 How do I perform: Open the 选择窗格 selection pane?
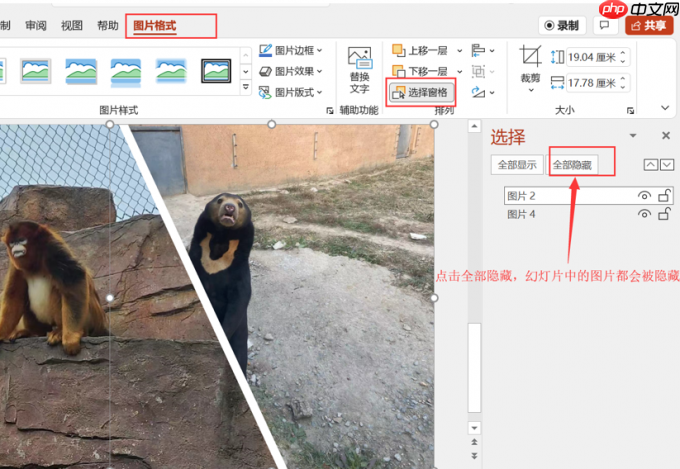coord(421,92)
